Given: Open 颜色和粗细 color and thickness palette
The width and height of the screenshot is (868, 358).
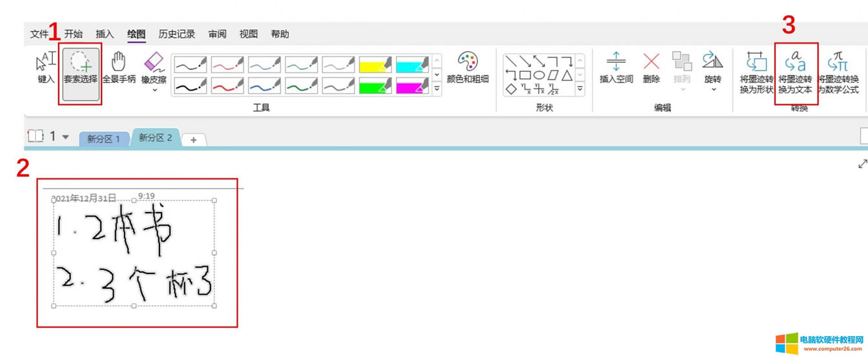Looking at the screenshot, I should point(468,68).
